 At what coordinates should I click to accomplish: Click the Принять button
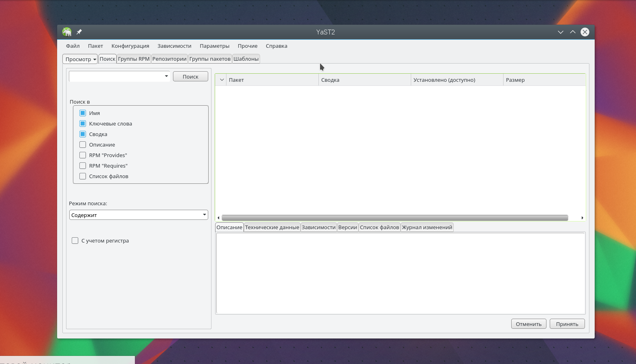pos(567,324)
